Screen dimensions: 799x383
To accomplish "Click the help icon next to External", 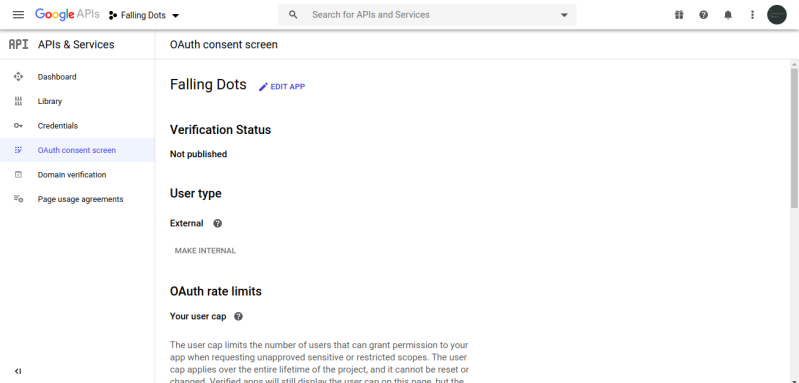I will click(218, 223).
